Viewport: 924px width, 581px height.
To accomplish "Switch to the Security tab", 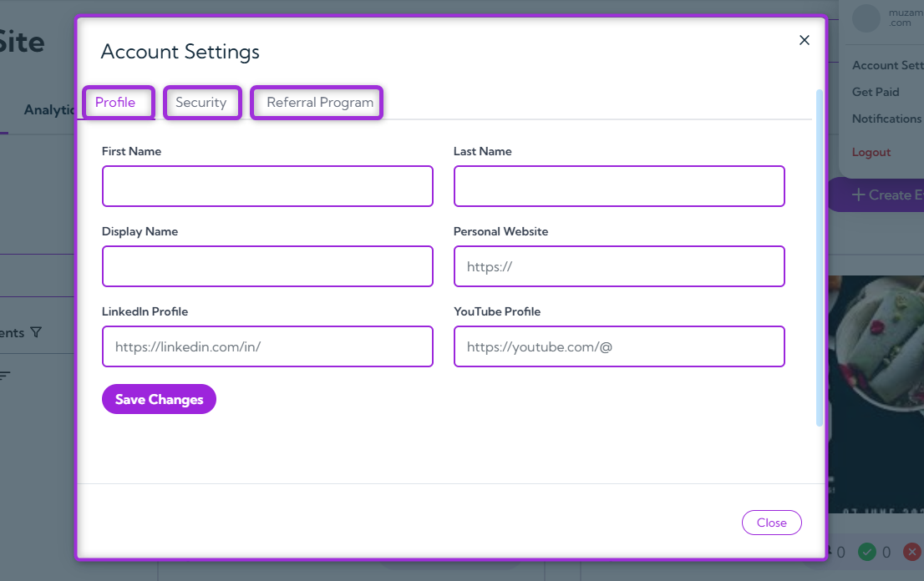I will click(202, 103).
